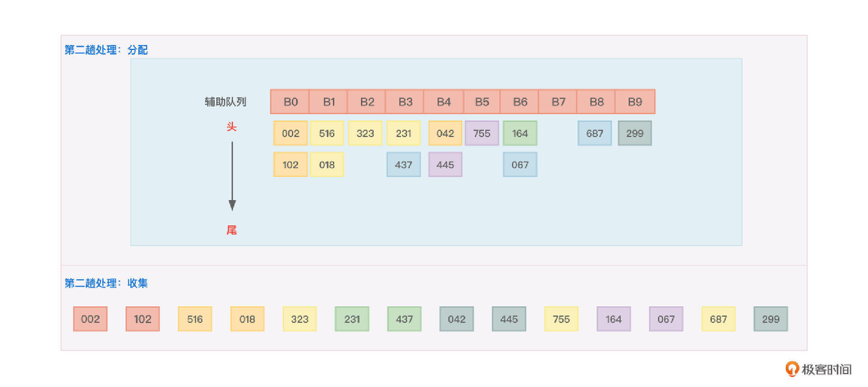Click the B9 bucket header cell
This screenshot has height=387, width=868.
[635, 102]
